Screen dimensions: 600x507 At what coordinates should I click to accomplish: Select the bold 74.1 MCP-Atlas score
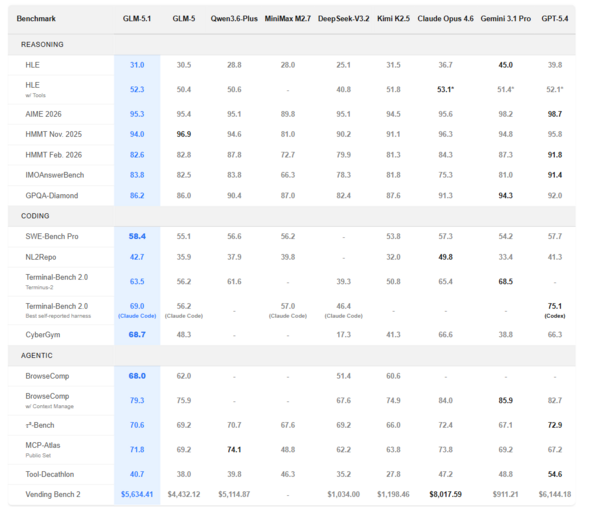234,450
